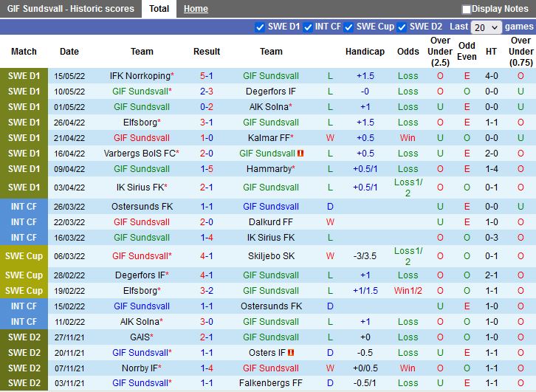Switch to the Home tab
Viewport: 536px width, 392px height.
196,9
